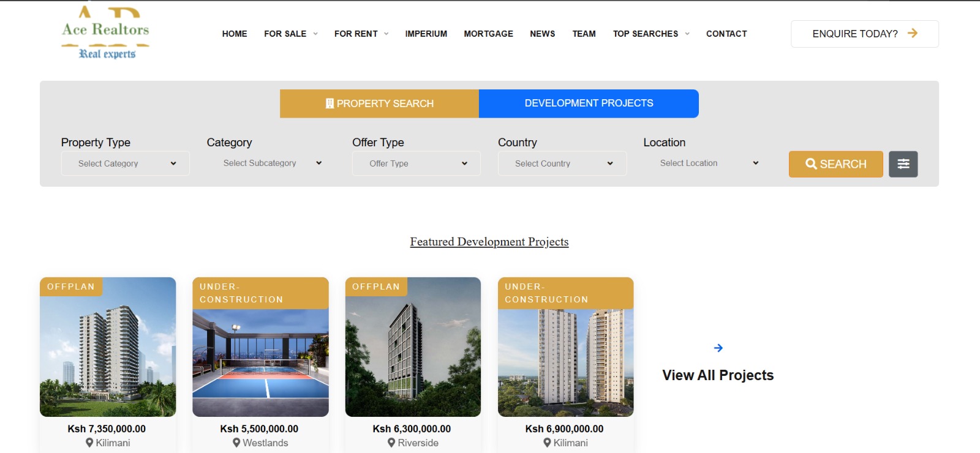The width and height of the screenshot is (980, 453).
Task: Click the magnifier icon in Search button
Action: [811, 164]
